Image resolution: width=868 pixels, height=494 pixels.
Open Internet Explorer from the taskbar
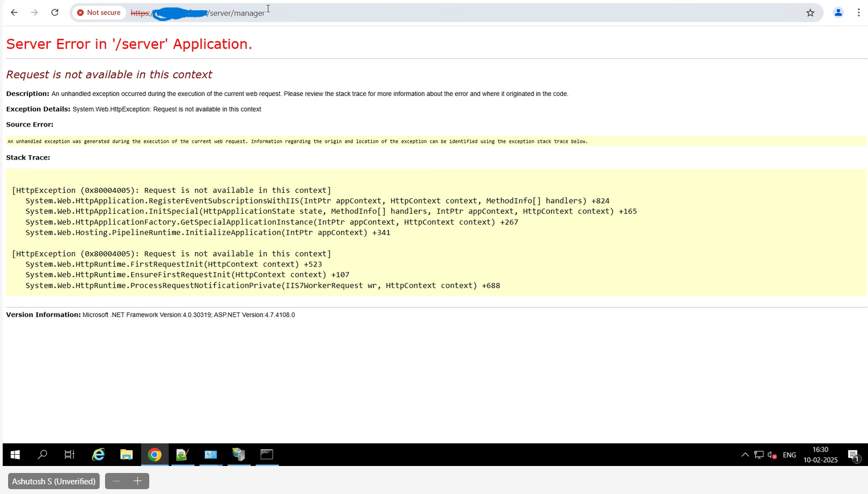pos(98,455)
